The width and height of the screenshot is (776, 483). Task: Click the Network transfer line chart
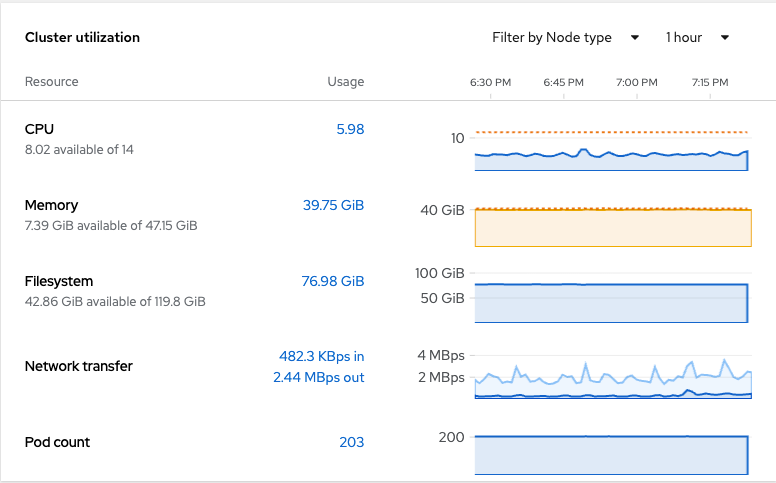612,380
